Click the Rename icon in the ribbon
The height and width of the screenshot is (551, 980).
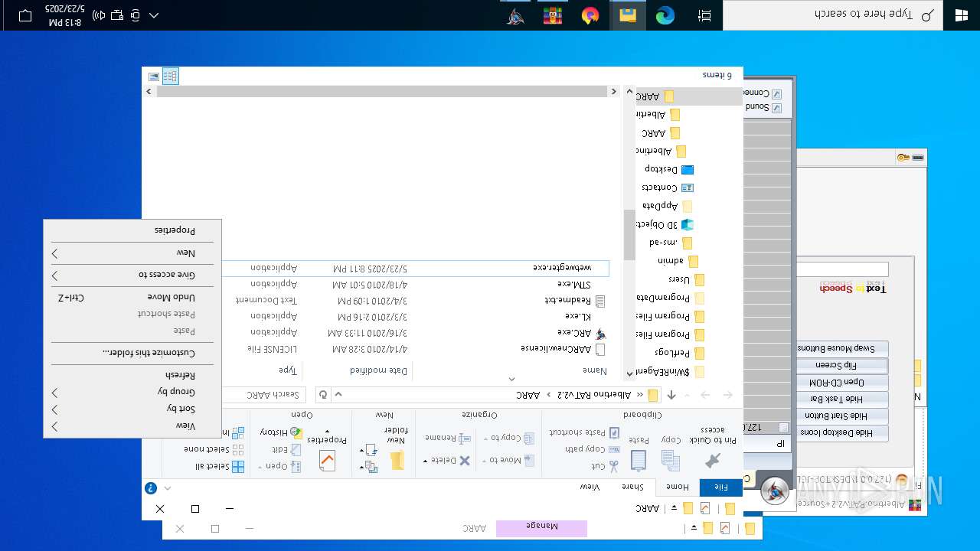[x=464, y=438]
